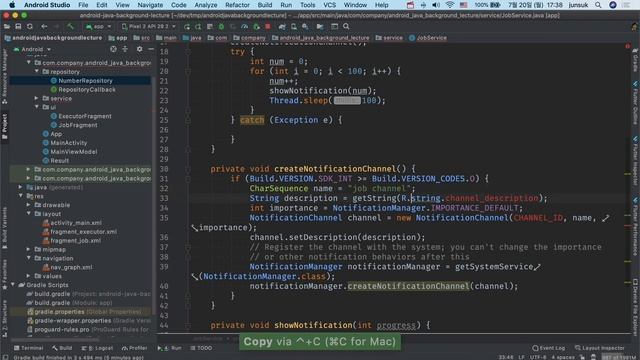
Task: Click the Scroll from Source target icon
Action: (113, 49)
